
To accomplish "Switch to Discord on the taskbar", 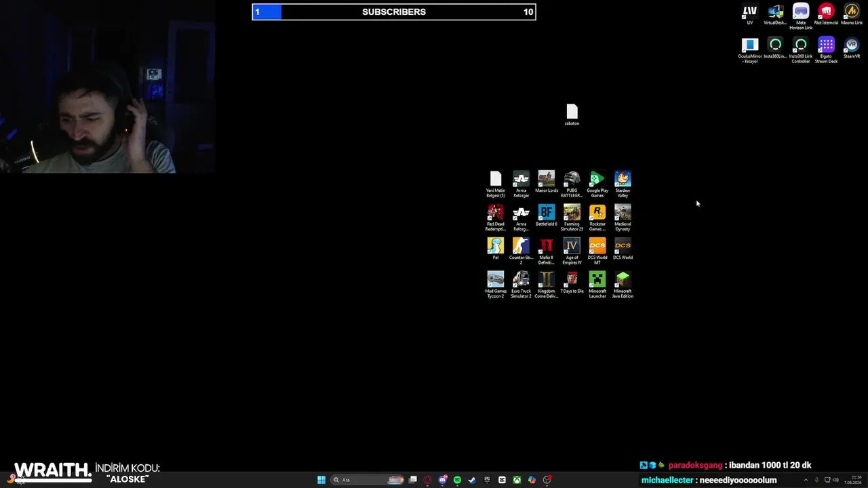I will 443,480.
